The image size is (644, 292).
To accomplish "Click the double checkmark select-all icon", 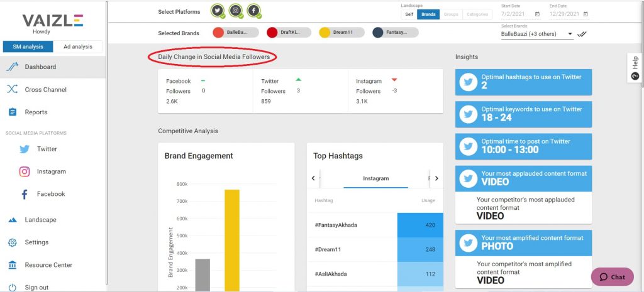I will pyautogui.click(x=582, y=34).
